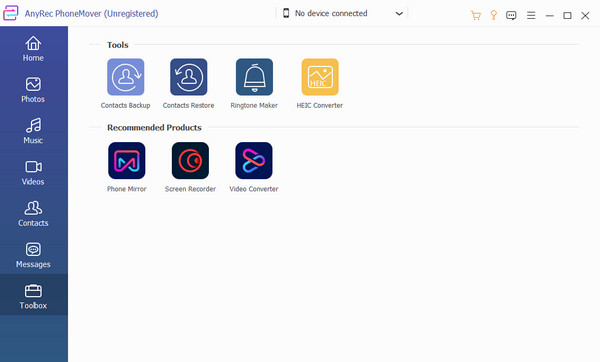Viewport: 600px width, 362px height.
Task: Open the Phone Mirror product
Action: click(127, 161)
